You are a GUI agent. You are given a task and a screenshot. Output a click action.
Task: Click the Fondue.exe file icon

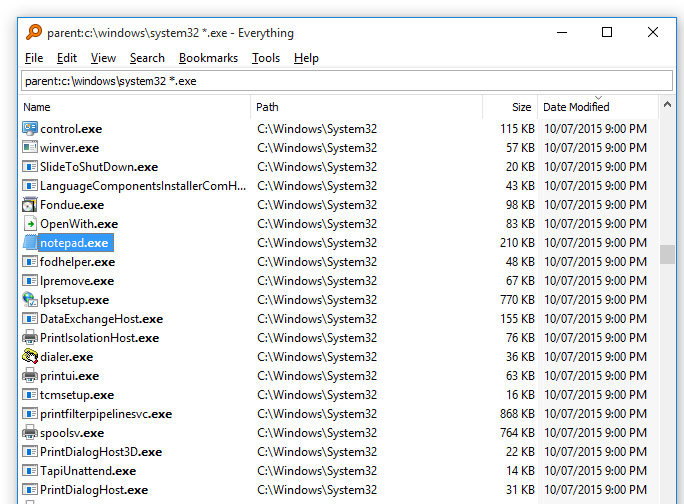(30, 205)
